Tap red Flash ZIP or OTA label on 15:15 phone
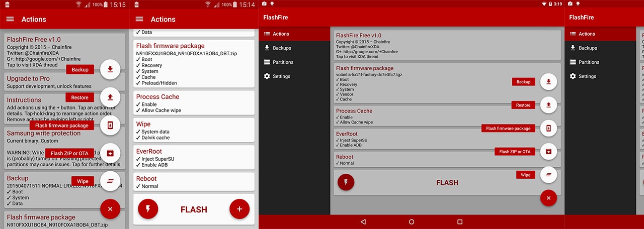The width and height of the screenshot is (644, 229). click(69, 153)
